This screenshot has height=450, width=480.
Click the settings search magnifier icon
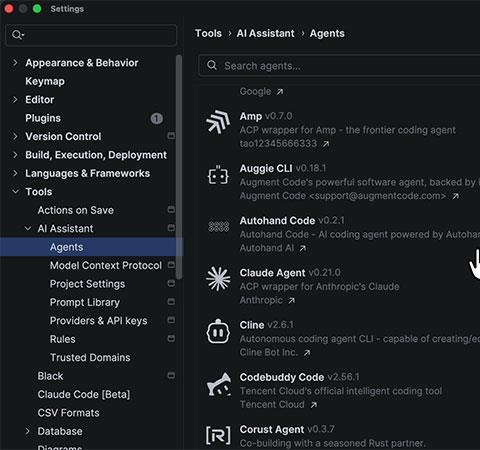tap(17, 35)
